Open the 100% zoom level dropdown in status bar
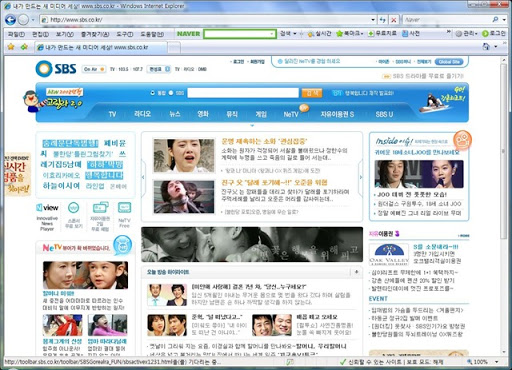Image resolution: width=512 pixels, height=370 pixels. [497, 362]
